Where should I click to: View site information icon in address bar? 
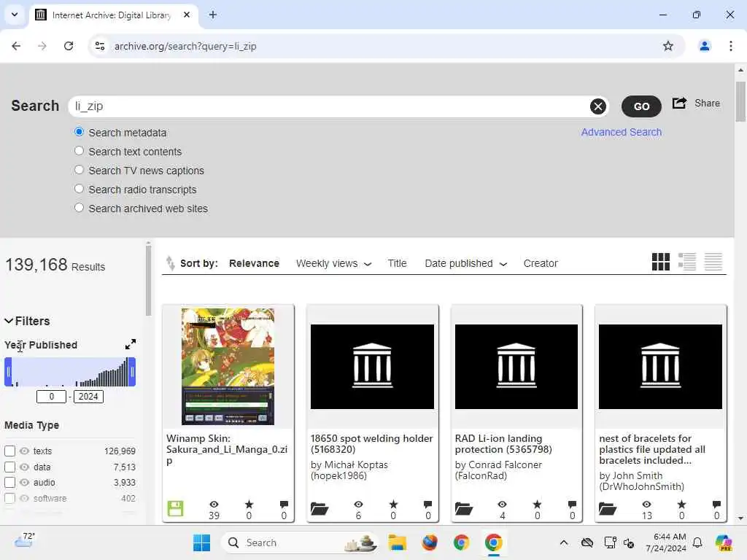coord(100,46)
